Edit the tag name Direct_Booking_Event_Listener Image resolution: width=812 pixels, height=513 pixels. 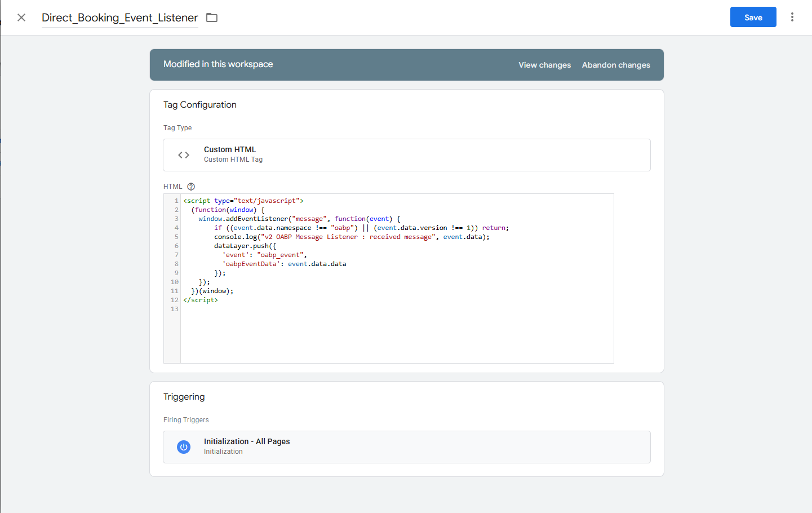120,17
